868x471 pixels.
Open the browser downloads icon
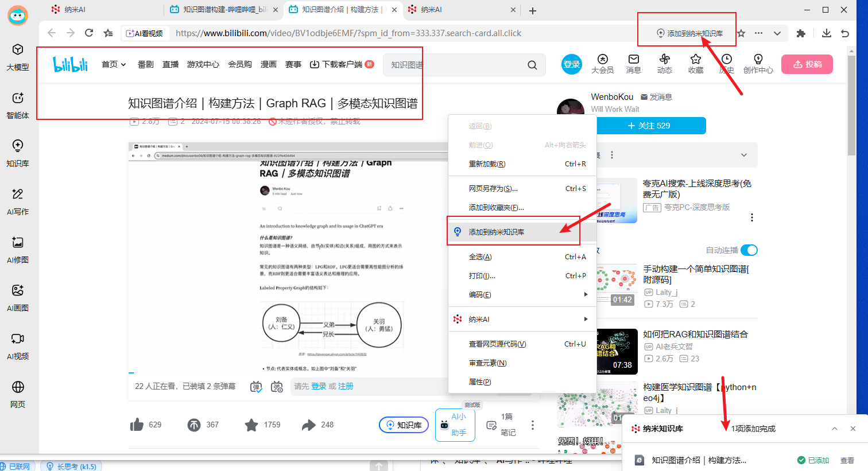pos(827,33)
